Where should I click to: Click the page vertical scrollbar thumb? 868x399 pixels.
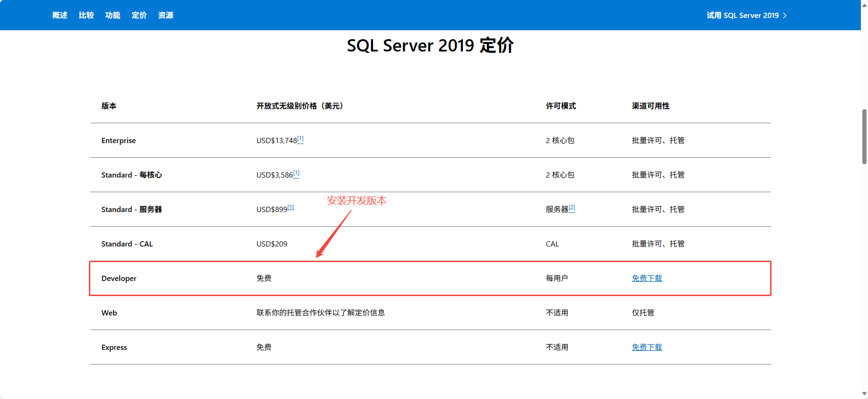(x=864, y=136)
